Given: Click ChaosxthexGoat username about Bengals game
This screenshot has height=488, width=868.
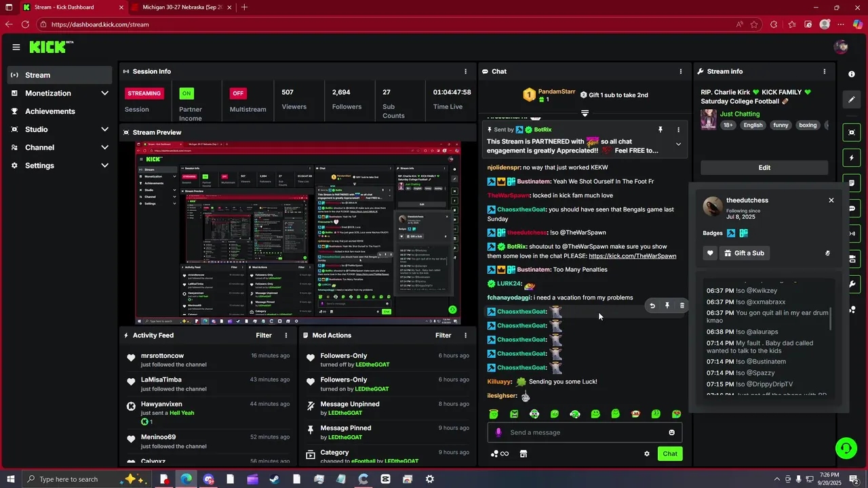Looking at the screenshot, I should (x=521, y=210).
